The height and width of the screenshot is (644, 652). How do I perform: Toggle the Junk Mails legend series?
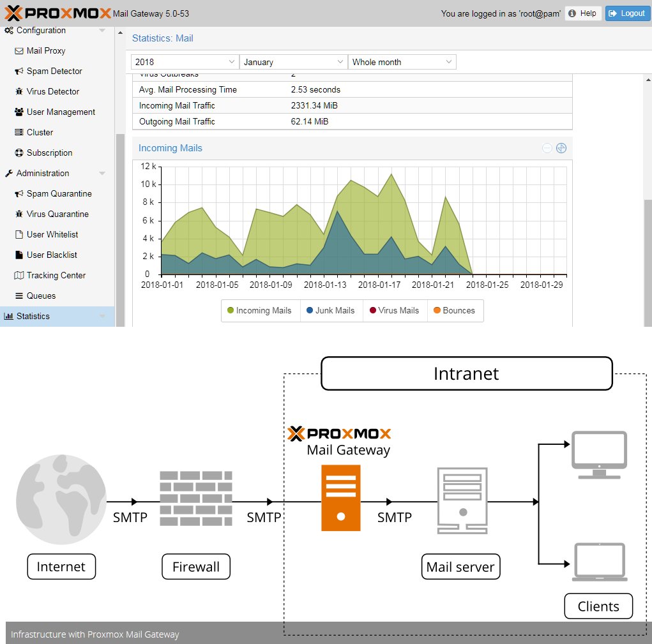(331, 311)
